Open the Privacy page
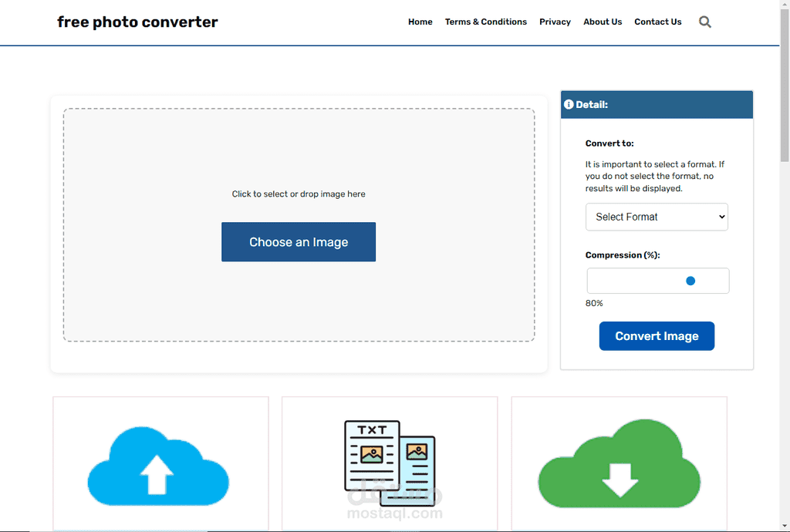 click(x=555, y=22)
